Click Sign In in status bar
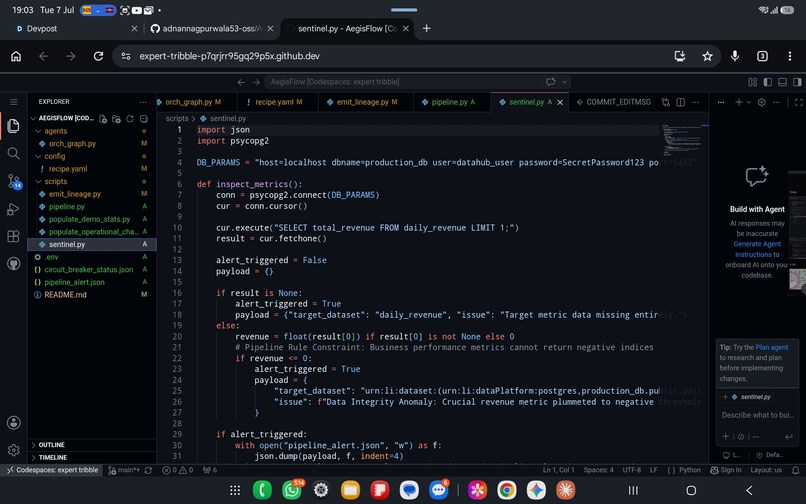 click(726, 470)
